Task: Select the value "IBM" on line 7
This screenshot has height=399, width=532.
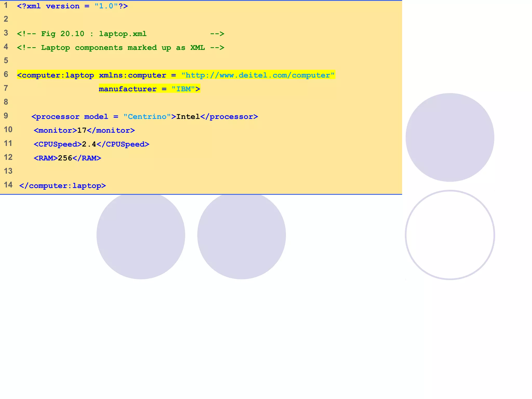Action: [183, 89]
